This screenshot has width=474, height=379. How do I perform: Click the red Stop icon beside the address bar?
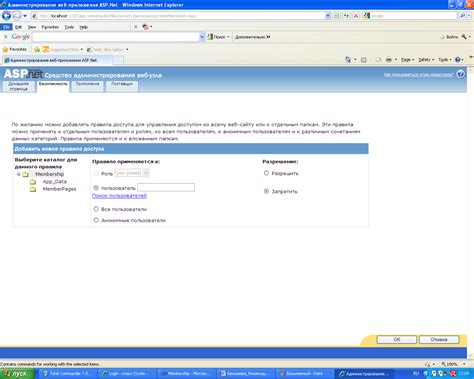coord(356,16)
